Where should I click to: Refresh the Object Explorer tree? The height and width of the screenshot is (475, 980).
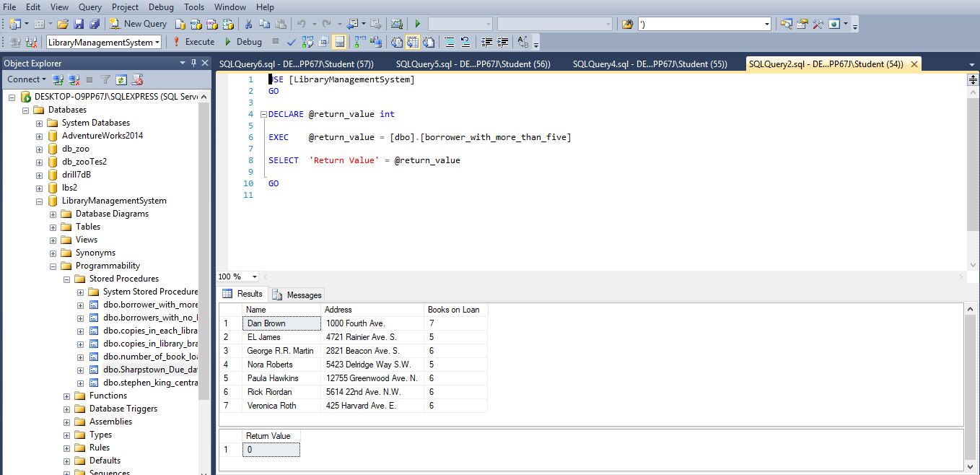121,79
